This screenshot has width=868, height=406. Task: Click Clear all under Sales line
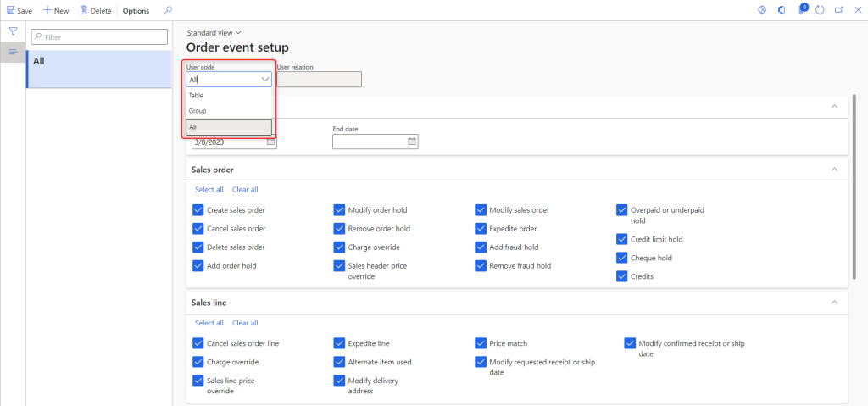click(245, 323)
